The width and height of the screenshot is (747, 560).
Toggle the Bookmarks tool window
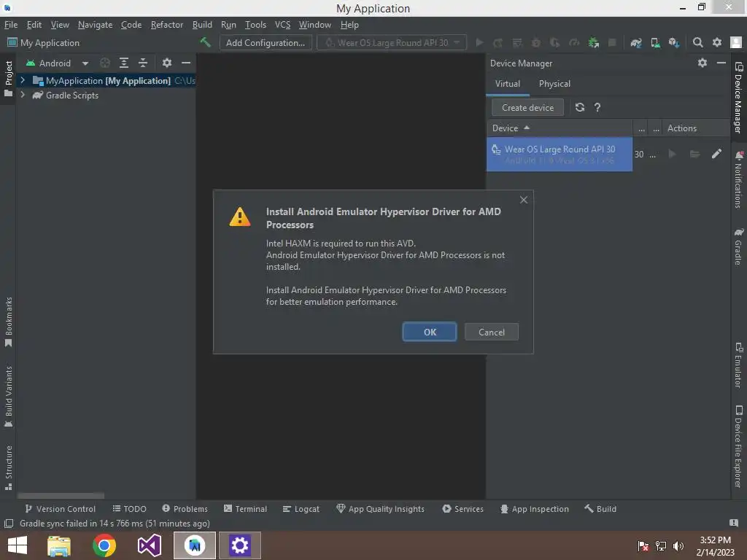pos(9,322)
